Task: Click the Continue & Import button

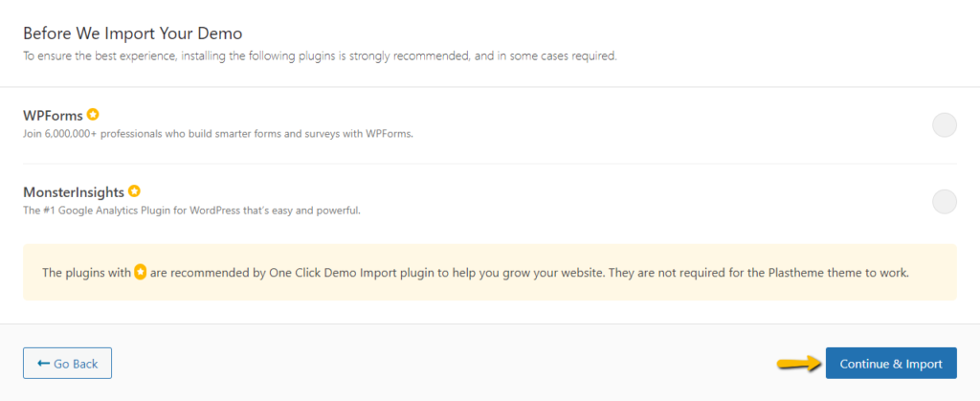Action: [891, 363]
